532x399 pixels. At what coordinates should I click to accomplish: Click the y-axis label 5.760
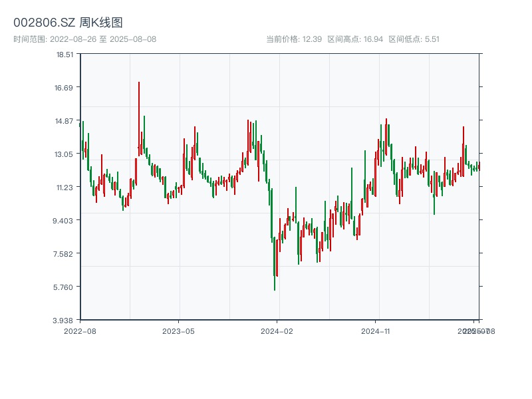pos(63,287)
